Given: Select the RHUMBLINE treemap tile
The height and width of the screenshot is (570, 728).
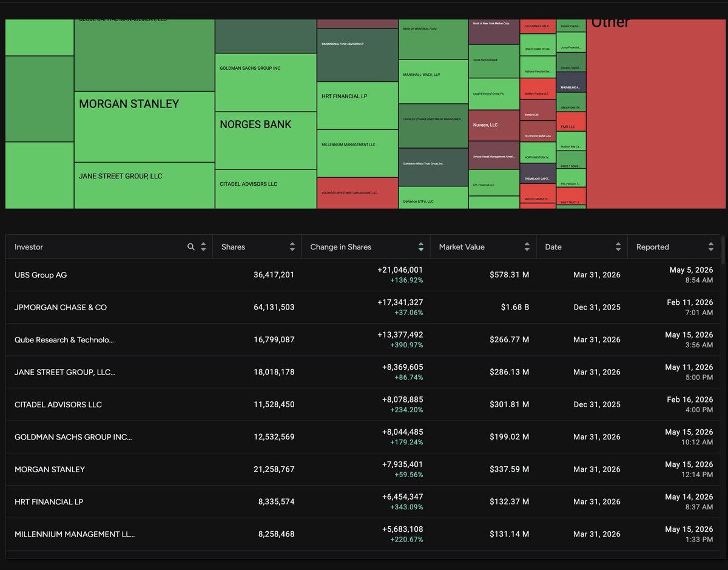Looking at the screenshot, I should click(x=571, y=82).
